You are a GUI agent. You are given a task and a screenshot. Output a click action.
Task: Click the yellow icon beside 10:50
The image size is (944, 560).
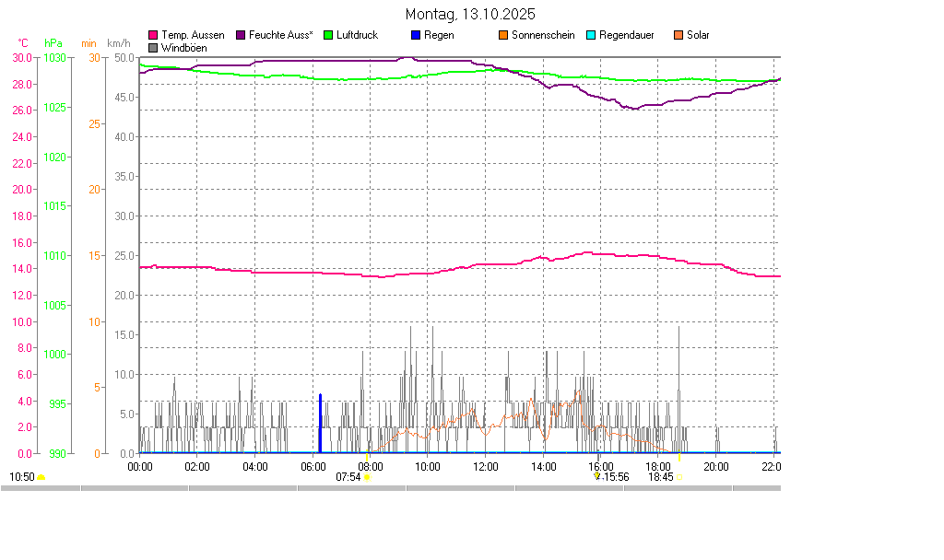(x=41, y=477)
